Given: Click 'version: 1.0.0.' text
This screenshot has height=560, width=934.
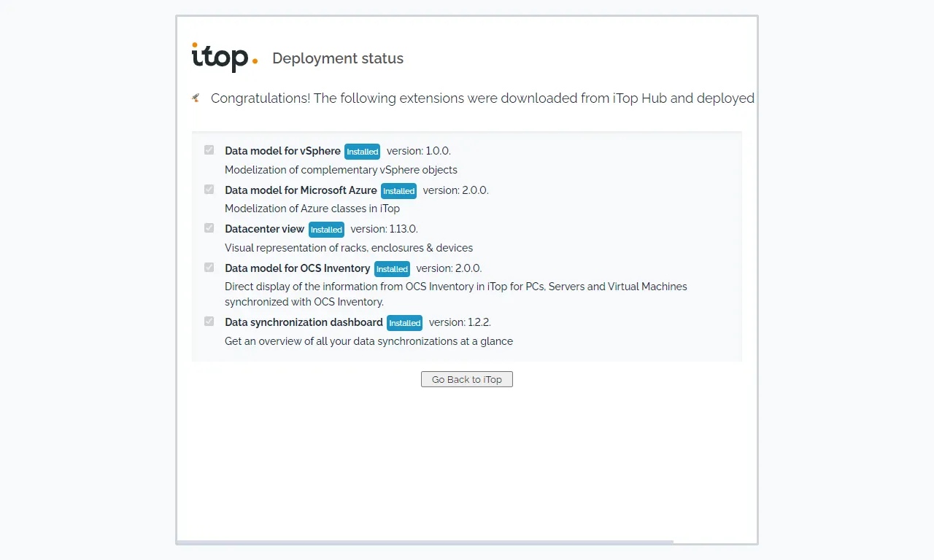Looking at the screenshot, I should [419, 151].
